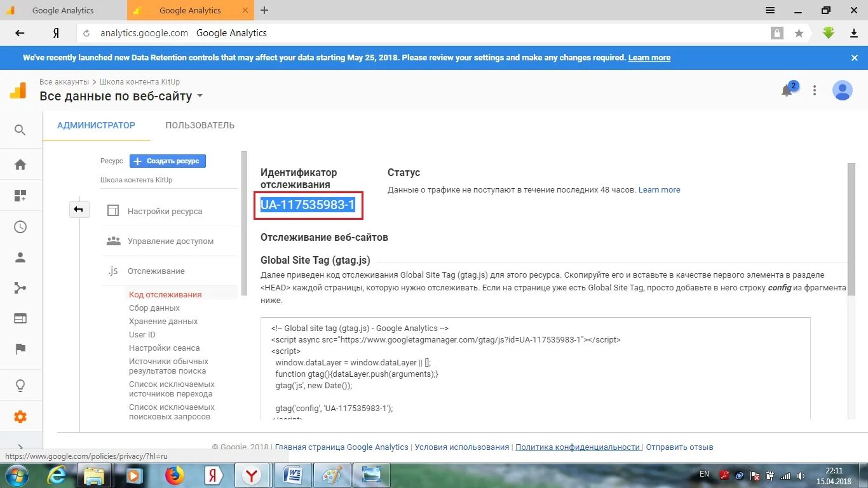Open the three-dot options menu
Image resolution: width=868 pixels, height=488 pixels.
tap(815, 90)
